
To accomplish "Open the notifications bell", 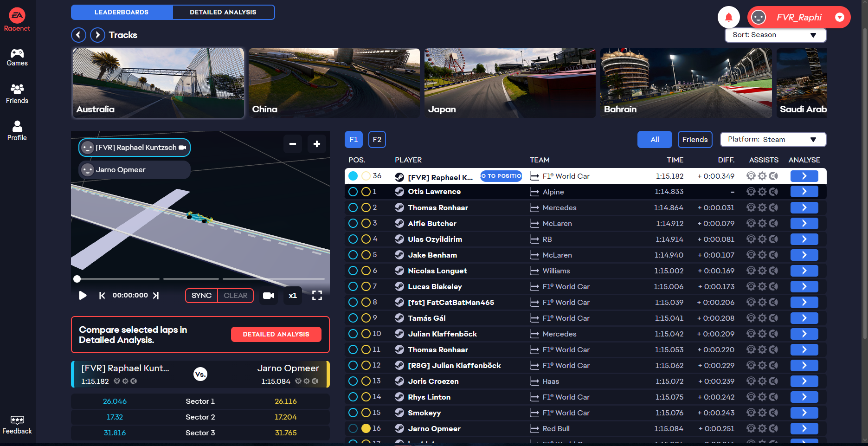I will coord(729,17).
